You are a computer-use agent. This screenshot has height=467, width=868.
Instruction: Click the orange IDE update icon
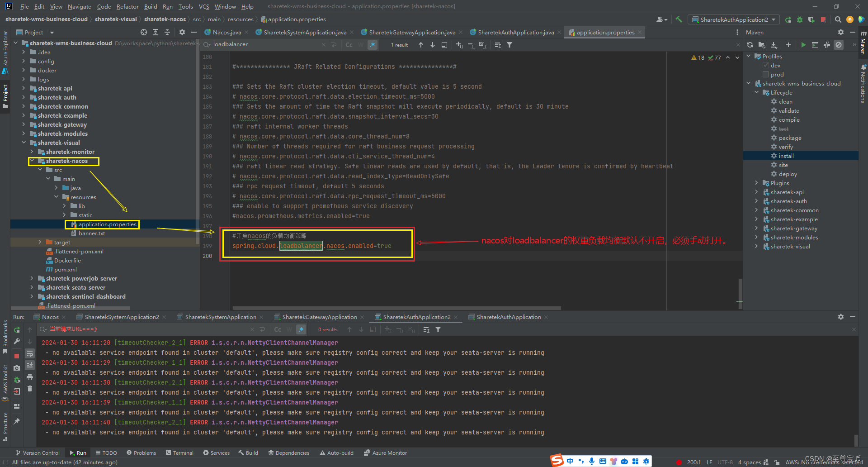coord(850,19)
